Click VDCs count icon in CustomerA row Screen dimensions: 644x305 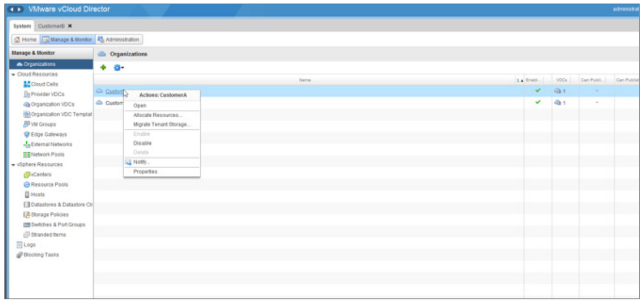coord(558,91)
